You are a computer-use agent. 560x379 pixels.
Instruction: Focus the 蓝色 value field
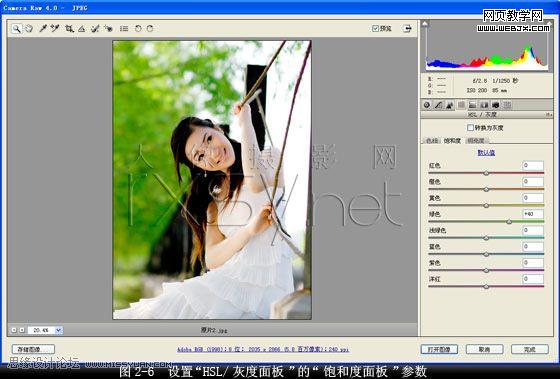tap(533, 246)
